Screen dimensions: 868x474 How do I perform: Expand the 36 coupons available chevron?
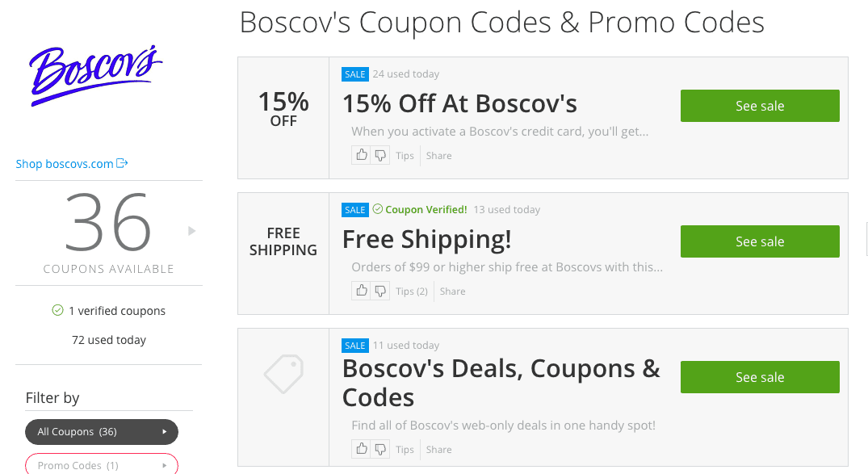coord(191,230)
